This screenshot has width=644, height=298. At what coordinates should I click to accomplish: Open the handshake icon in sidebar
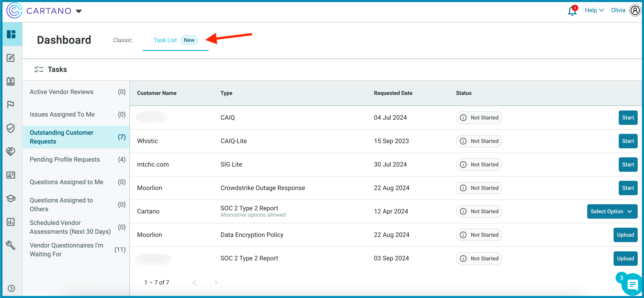pos(11,151)
